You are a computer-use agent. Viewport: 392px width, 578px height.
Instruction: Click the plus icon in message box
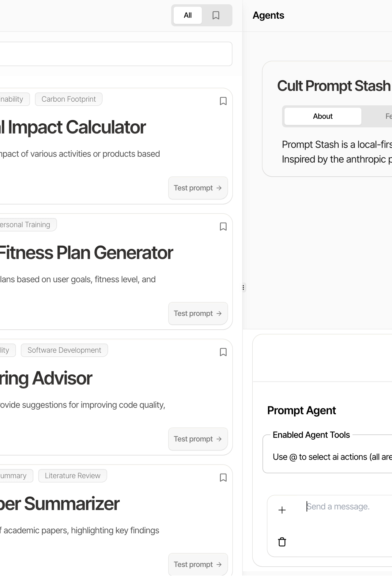[282, 510]
